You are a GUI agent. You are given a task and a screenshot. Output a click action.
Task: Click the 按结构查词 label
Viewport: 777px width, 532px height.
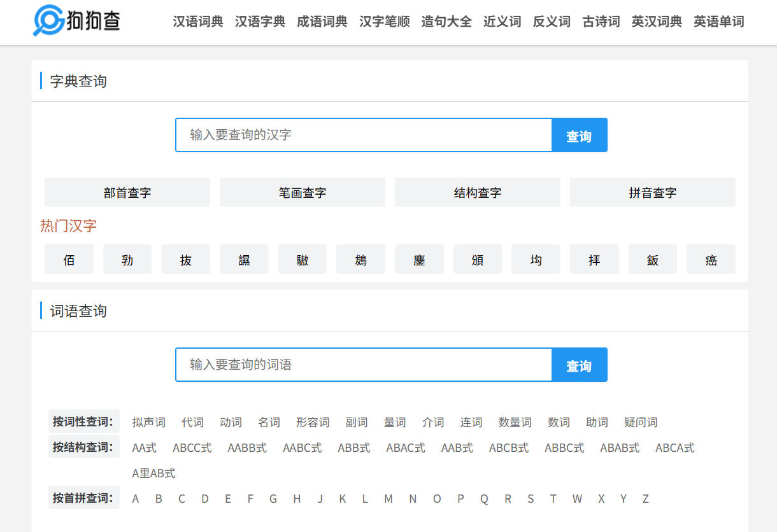click(x=83, y=447)
